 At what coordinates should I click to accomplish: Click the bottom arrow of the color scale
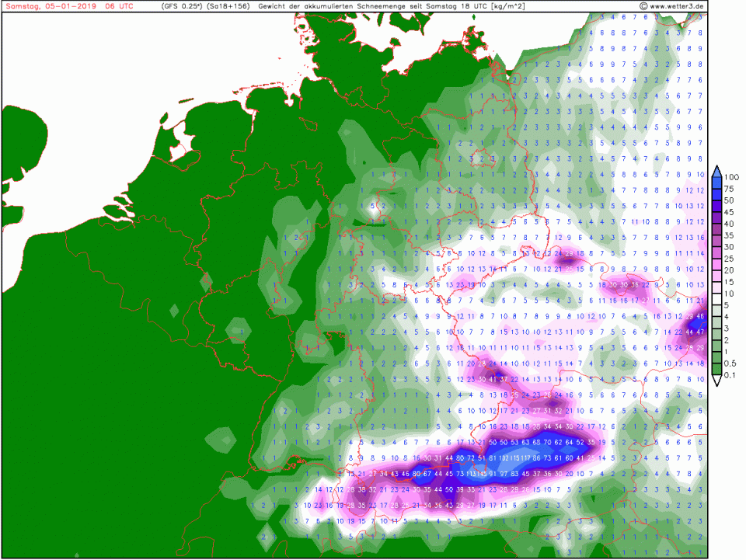tap(717, 381)
